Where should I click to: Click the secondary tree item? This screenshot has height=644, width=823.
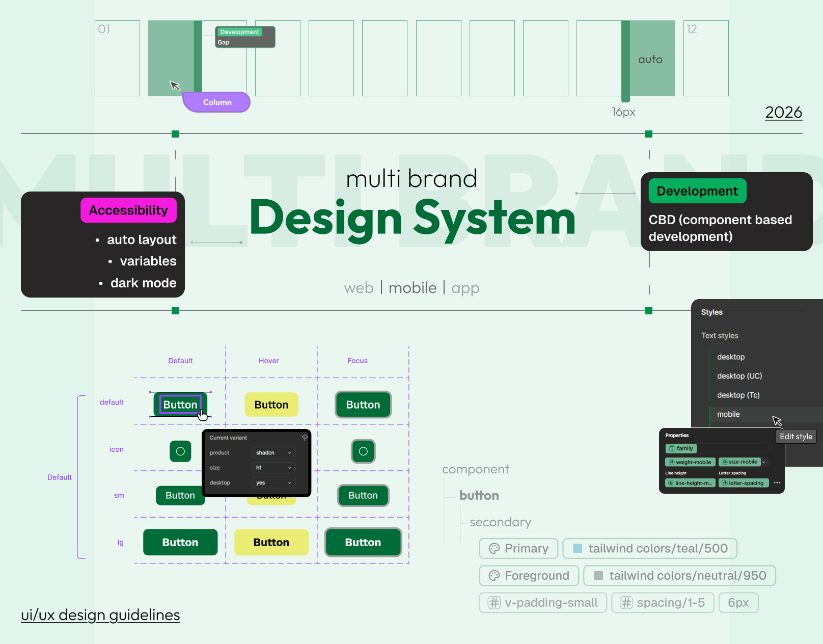[x=501, y=522]
